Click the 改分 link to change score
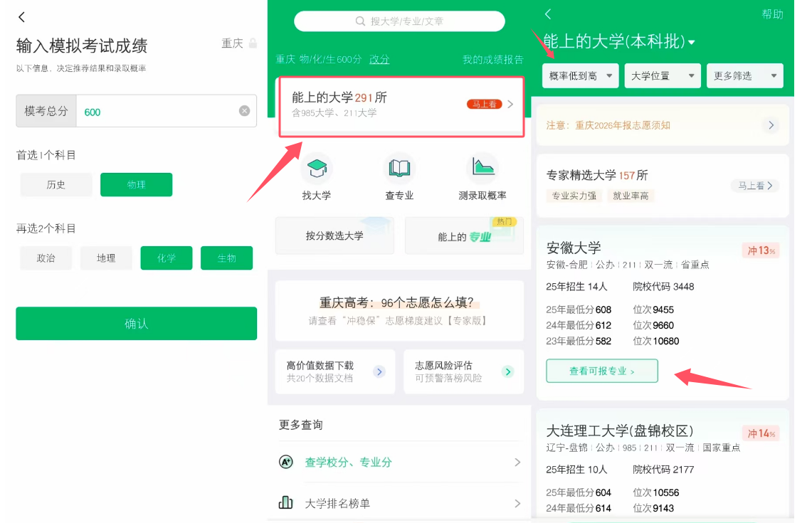Screen dimensions: 812x523 (379, 60)
